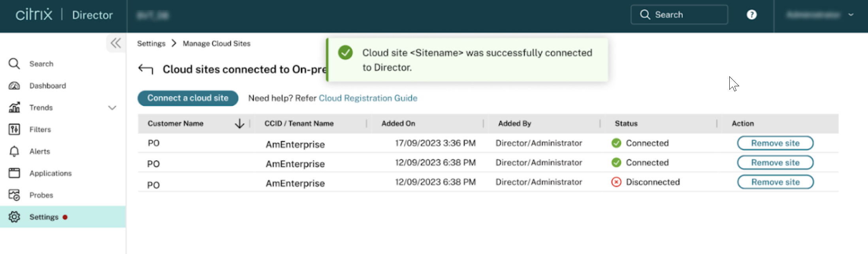This screenshot has width=868, height=254.
Task: Click Settings in the breadcrumb
Action: coord(151,44)
